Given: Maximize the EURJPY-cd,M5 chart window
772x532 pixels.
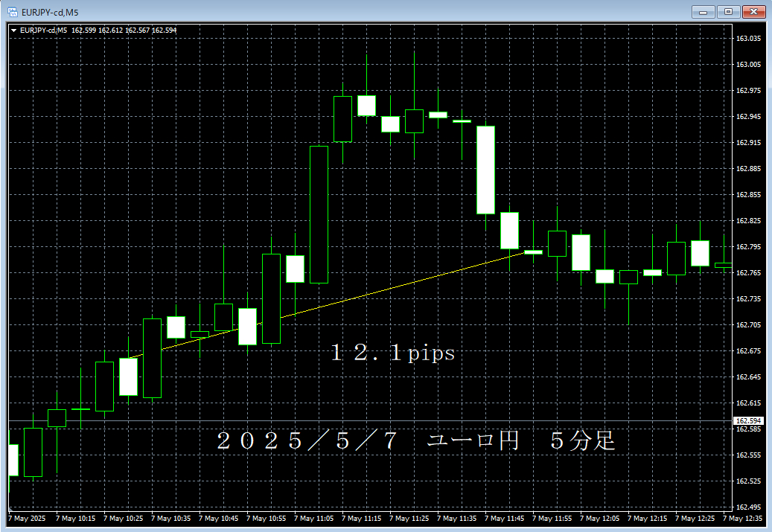Looking at the screenshot, I should (728, 12).
